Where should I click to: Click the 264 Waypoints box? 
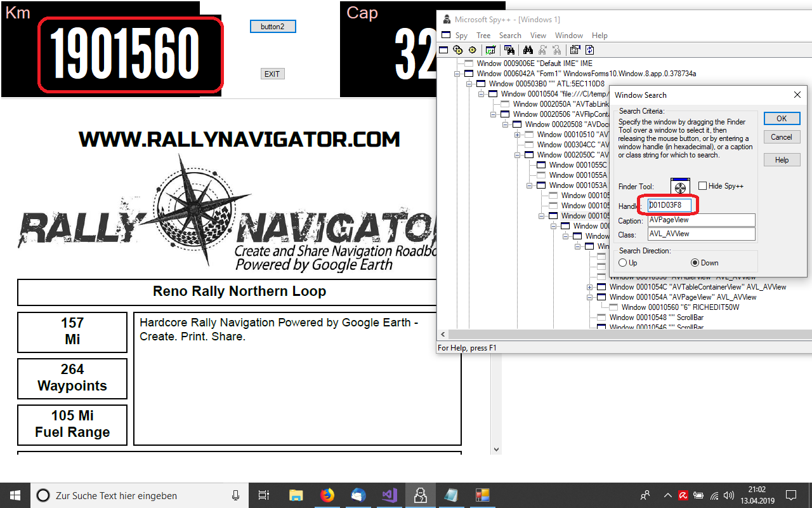tap(72, 378)
